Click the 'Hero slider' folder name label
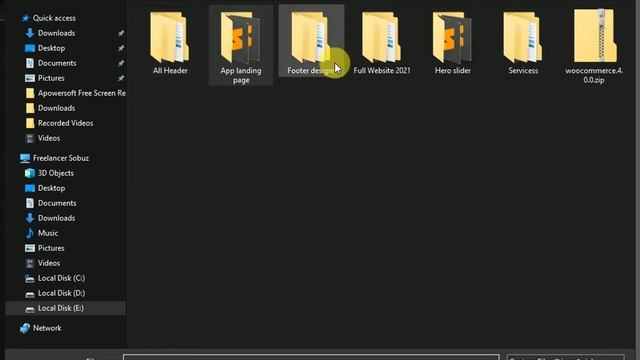Screen dimensions: 640x360 pyautogui.click(x=453, y=71)
